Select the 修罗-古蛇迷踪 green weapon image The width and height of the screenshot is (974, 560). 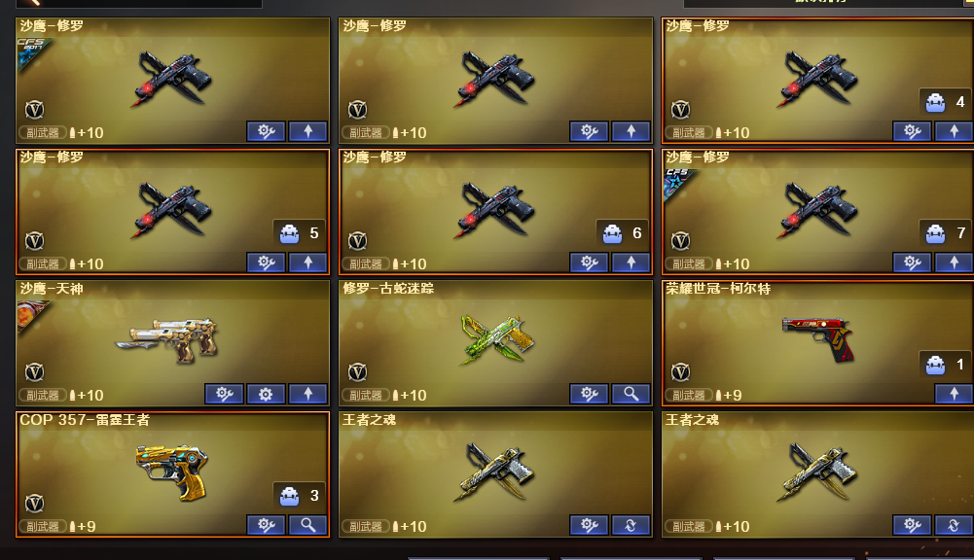[x=497, y=339]
